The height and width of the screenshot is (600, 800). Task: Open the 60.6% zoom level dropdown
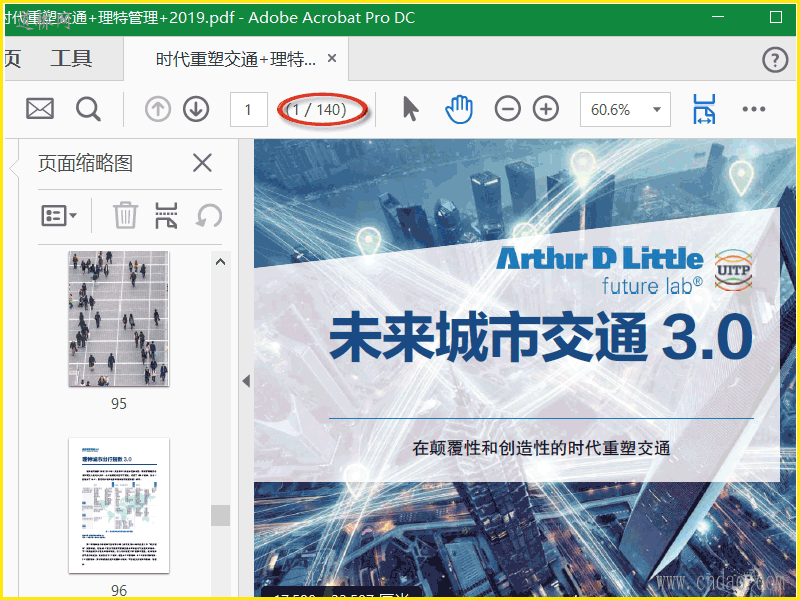coord(625,109)
